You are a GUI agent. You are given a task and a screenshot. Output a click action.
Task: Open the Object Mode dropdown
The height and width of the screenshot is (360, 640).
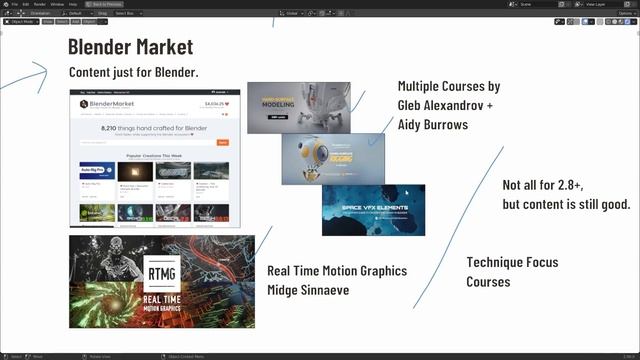click(x=21, y=22)
